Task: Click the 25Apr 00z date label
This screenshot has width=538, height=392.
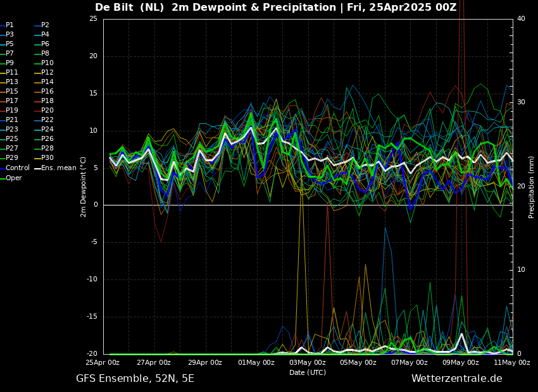Action: [103, 362]
